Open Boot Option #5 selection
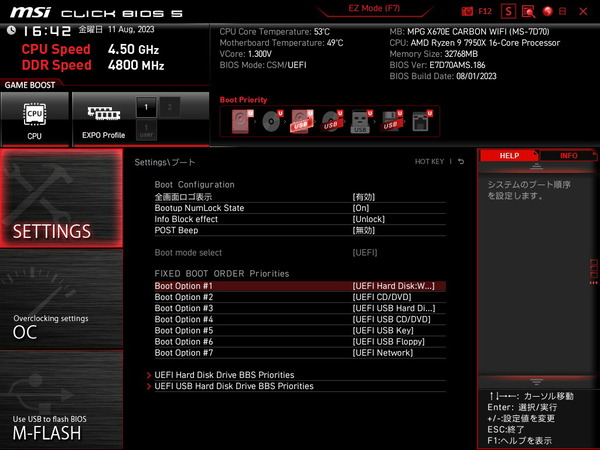Viewport: 600px width, 450px height. 300,331
